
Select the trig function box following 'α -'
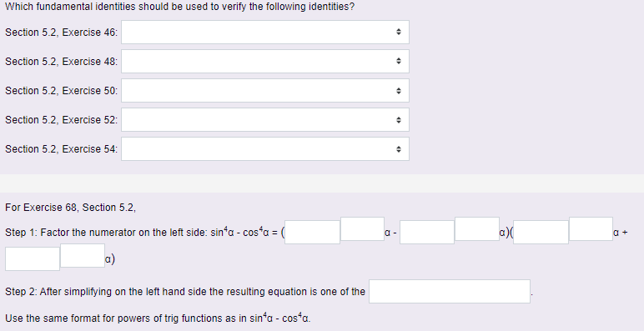[427, 232]
